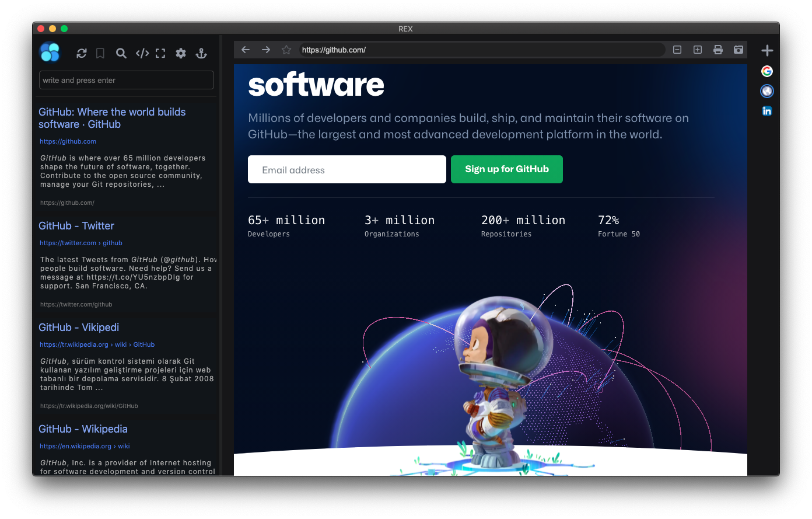Click the 'sürüm kontrol sistemi' Turkish snippet
The width and height of the screenshot is (812, 519).
pyautogui.click(x=127, y=374)
